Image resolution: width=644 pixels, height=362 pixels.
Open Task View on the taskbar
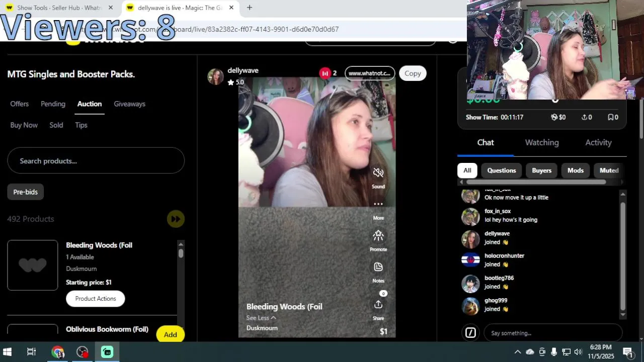point(31,352)
